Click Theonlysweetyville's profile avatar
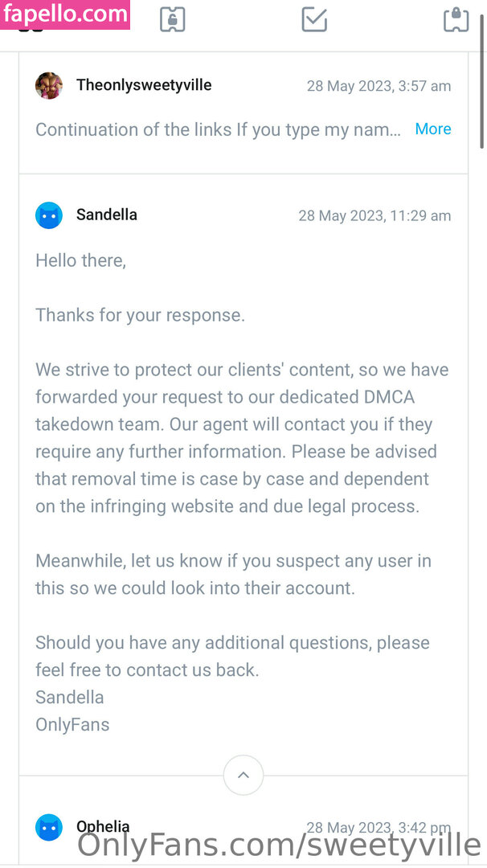The width and height of the screenshot is (487, 868). click(49, 85)
